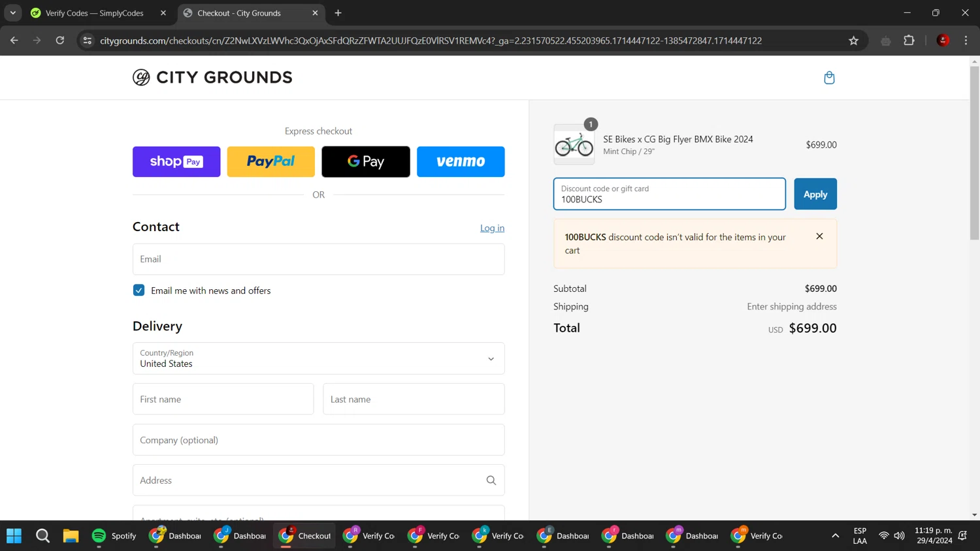
Task: Open the grayed extension icon beside star
Action: coord(886,40)
